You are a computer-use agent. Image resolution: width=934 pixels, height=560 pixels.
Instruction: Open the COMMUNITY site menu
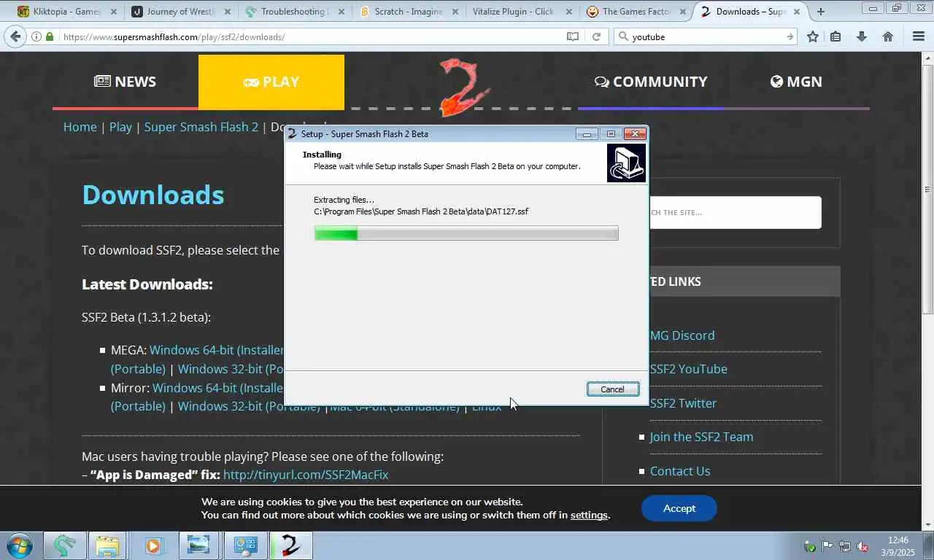click(651, 82)
